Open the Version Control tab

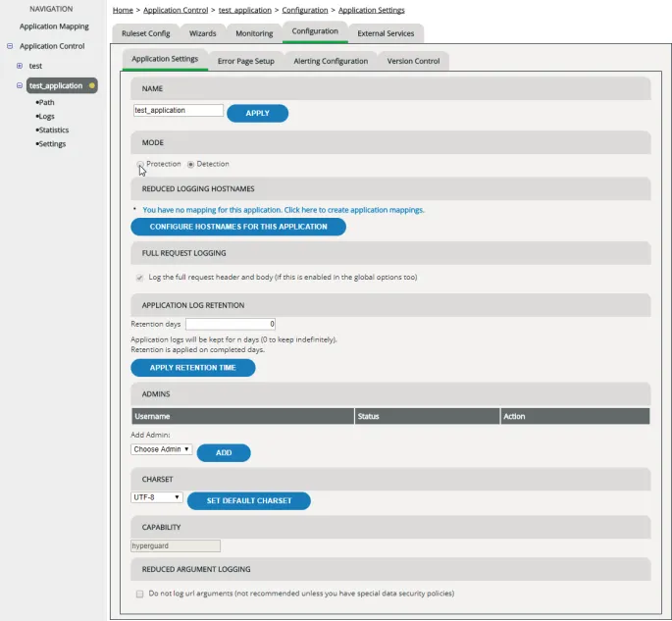coord(413,61)
